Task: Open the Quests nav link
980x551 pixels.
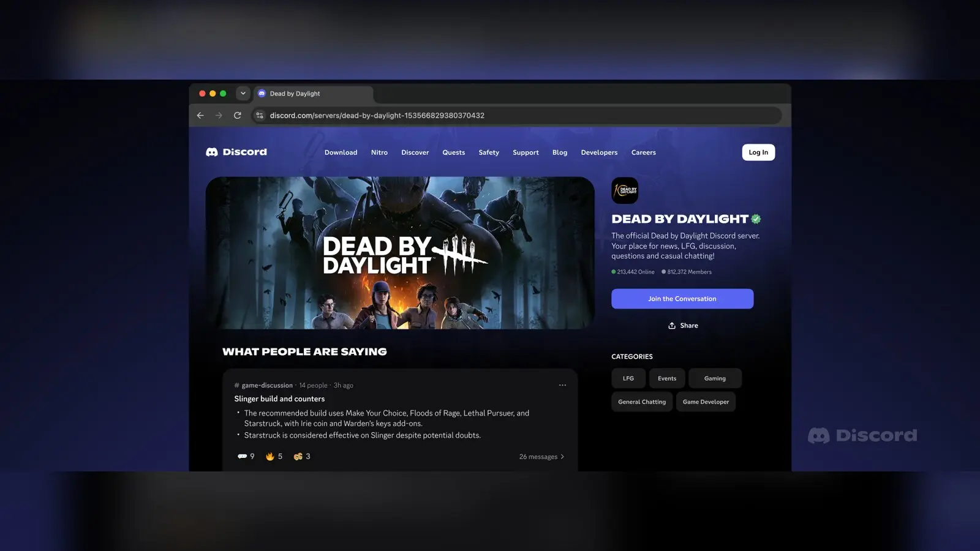Action: click(x=454, y=152)
